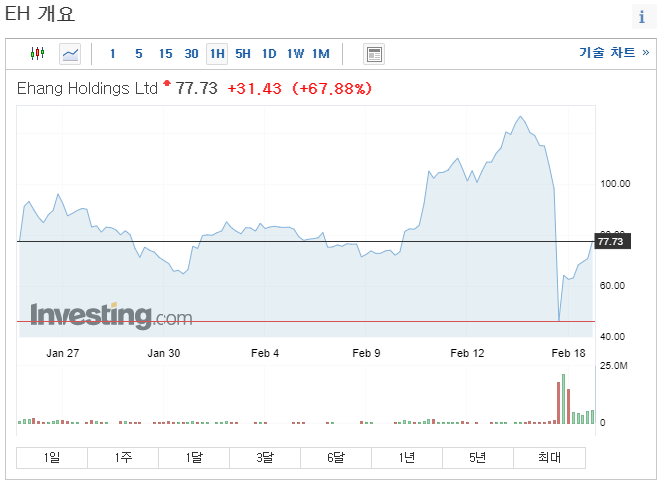Viewport: 664px width, 485px height.
Task: Click the Feb 12 date label
Action: 467,353
